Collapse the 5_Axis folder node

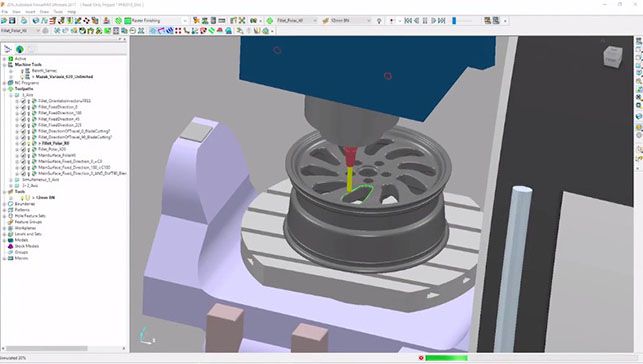tap(11, 95)
